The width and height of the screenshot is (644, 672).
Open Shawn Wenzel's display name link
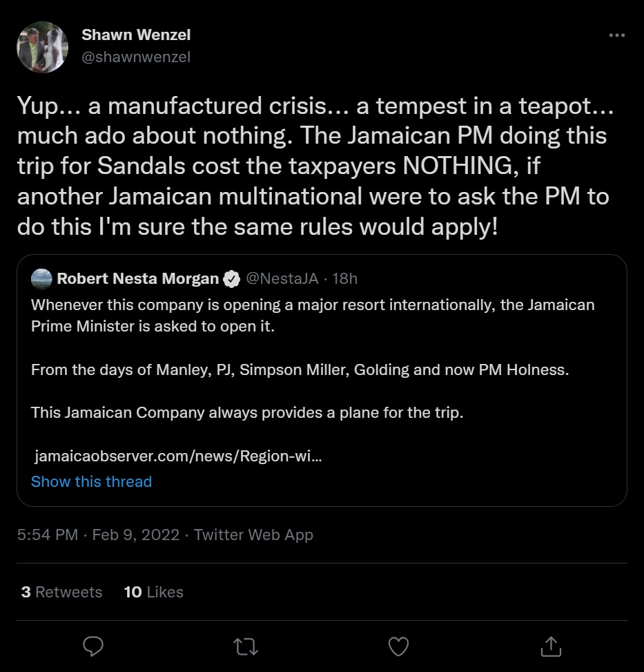(136, 35)
